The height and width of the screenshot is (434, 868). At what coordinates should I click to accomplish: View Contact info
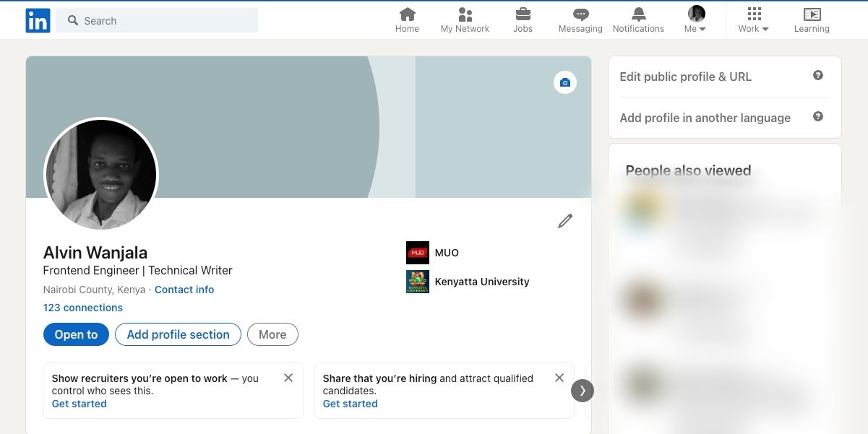point(184,289)
